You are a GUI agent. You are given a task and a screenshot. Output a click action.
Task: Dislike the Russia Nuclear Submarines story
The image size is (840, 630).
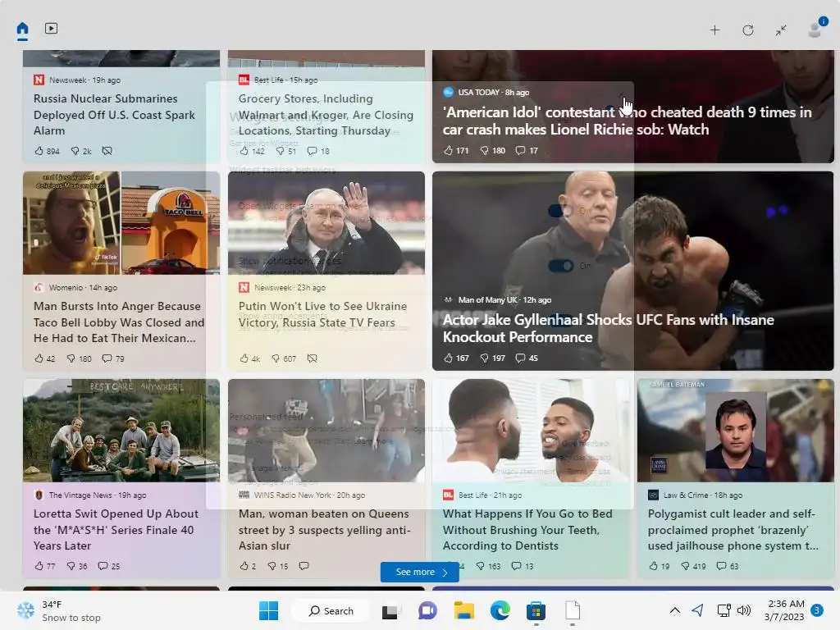point(81,151)
